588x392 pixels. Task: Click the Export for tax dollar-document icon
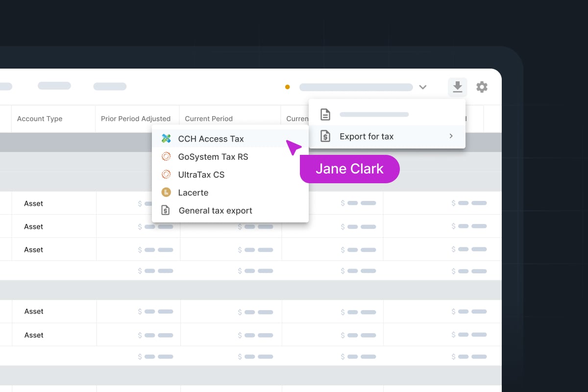point(325,136)
